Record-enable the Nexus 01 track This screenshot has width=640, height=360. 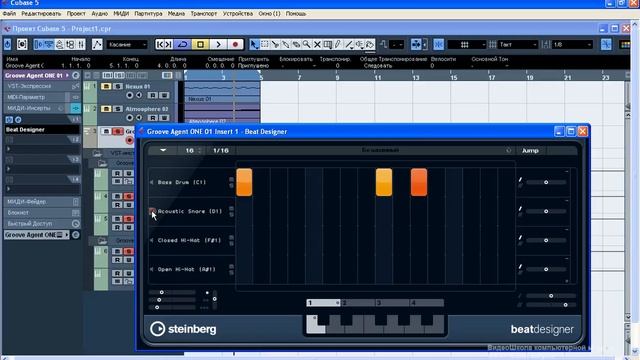[130, 95]
